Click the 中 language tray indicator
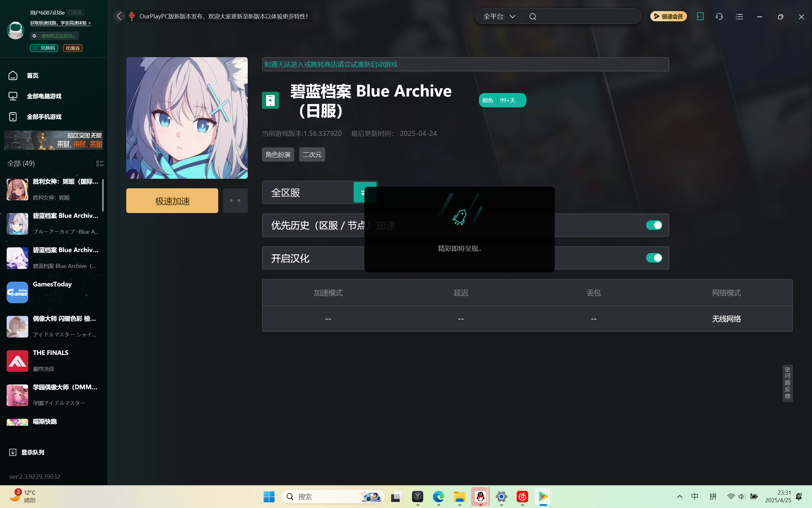The height and width of the screenshot is (508, 812). [x=695, y=497]
